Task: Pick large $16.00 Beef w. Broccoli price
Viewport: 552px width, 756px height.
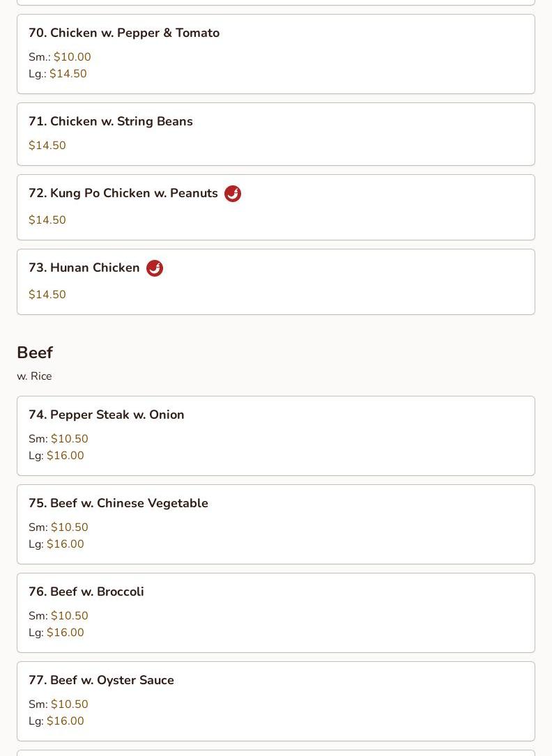Action: (x=66, y=633)
